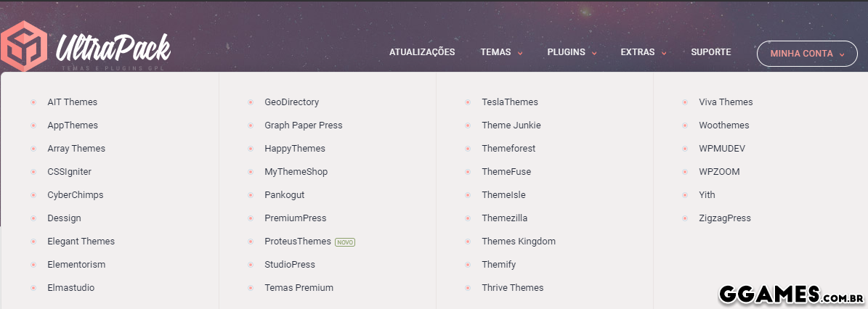The width and height of the screenshot is (868, 309).
Task: Go to the Suporte page
Action: 711,52
